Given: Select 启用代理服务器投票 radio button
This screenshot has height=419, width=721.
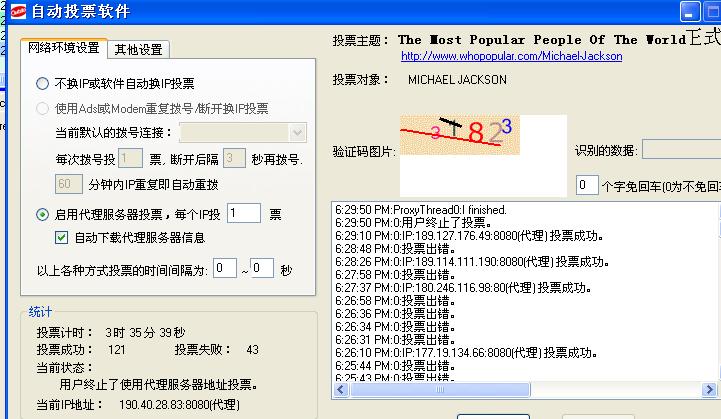Looking at the screenshot, I should click(x=42, y=214).
